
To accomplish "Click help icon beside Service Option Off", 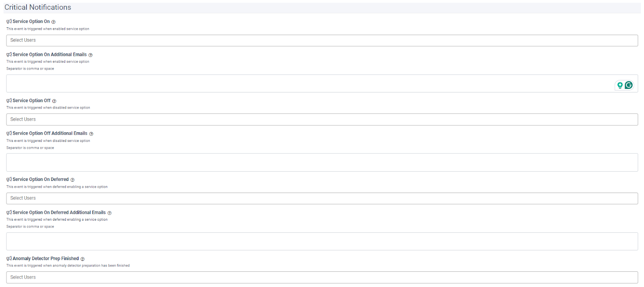I will coord(54,101).
